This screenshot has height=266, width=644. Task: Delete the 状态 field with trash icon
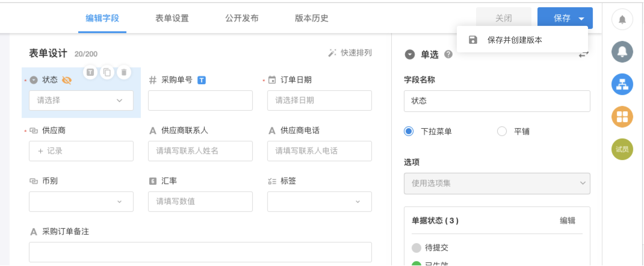[x=124, y=72]
